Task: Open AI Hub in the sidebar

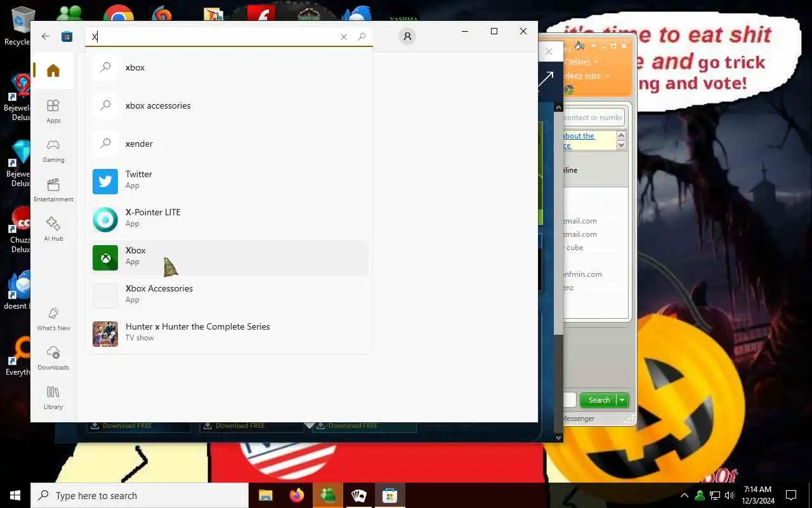Action: (x=53, y=229)
